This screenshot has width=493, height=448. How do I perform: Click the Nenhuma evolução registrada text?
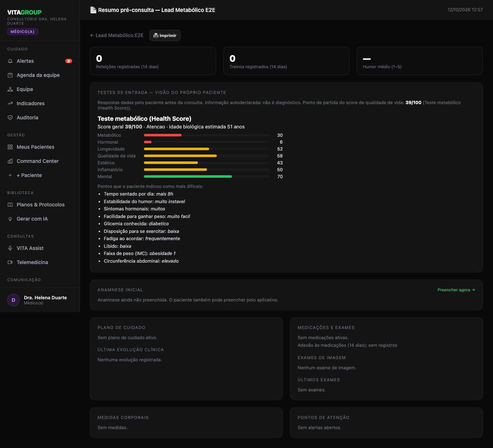point(130,360)
